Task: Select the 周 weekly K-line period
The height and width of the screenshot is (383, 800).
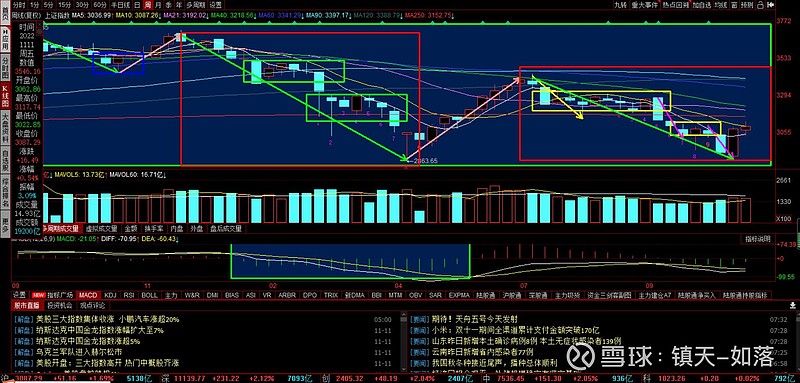Action: 147,5
